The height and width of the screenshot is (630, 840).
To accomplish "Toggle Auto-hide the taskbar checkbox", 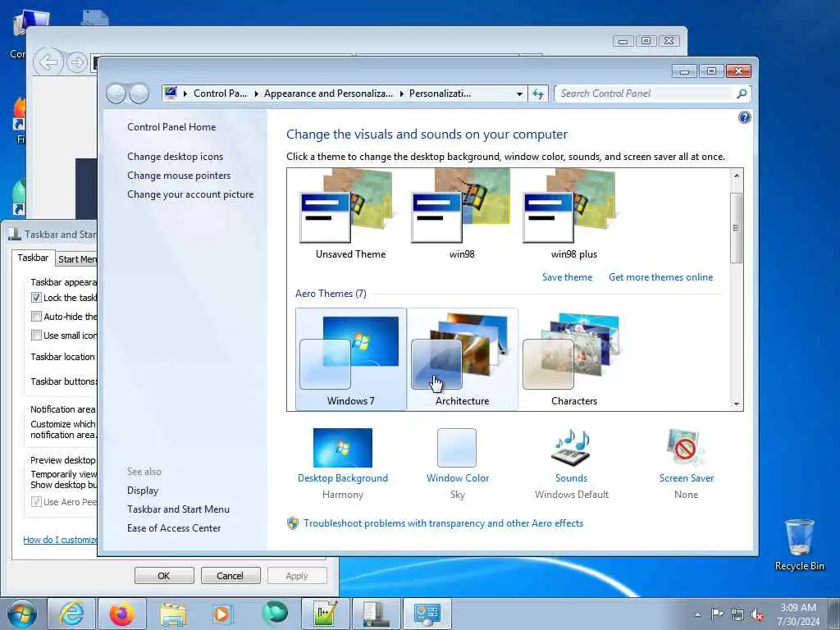I will pos(36,316).
